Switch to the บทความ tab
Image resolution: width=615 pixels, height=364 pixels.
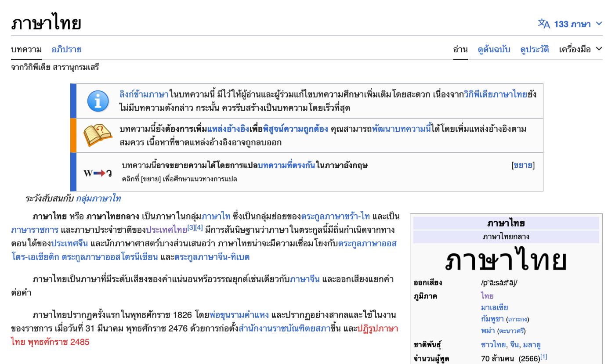click(26, 49)
